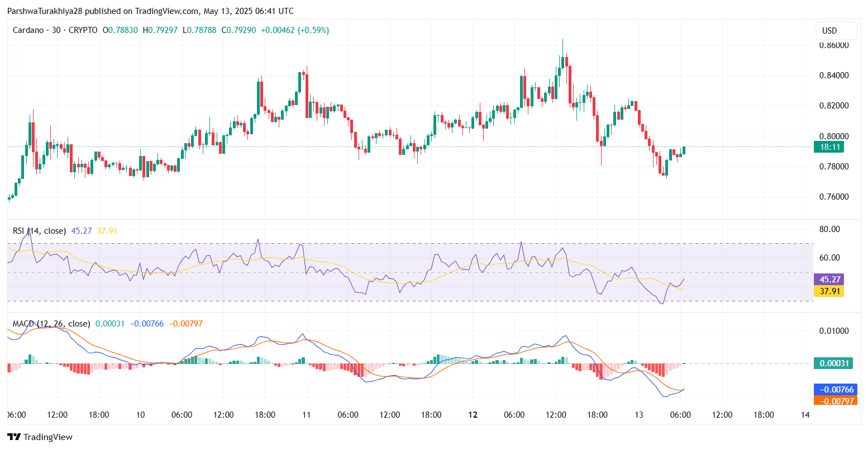This screenshot has width=868, height=449.
Task: Open the MACD (12, 26, close) indicator settings
Action: [50, 323]
